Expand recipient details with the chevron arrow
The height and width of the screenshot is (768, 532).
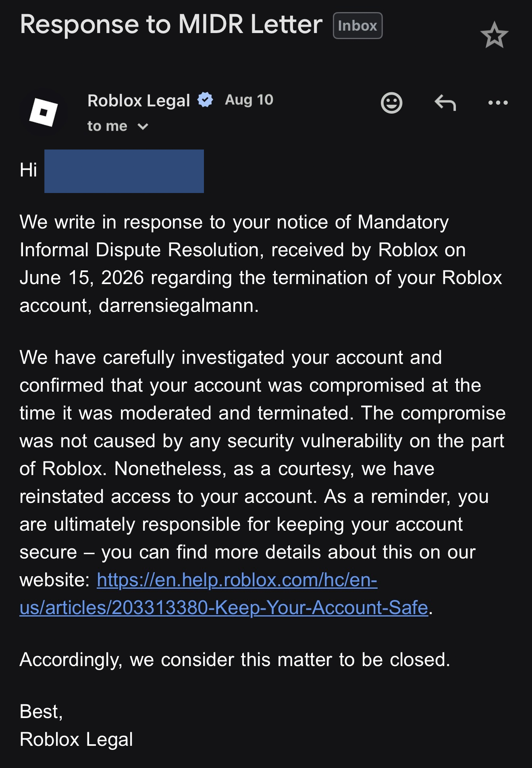(x=143, y=127)
